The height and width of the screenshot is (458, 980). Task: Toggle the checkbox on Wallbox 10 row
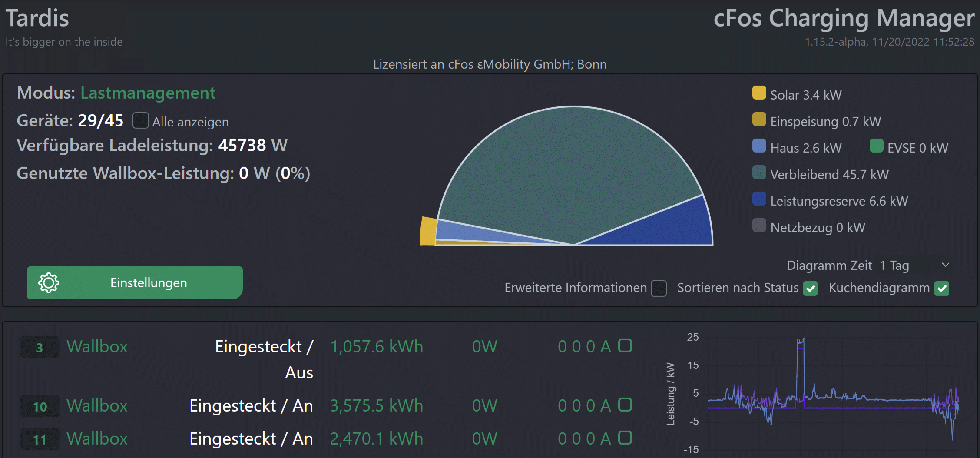point(625,405)
